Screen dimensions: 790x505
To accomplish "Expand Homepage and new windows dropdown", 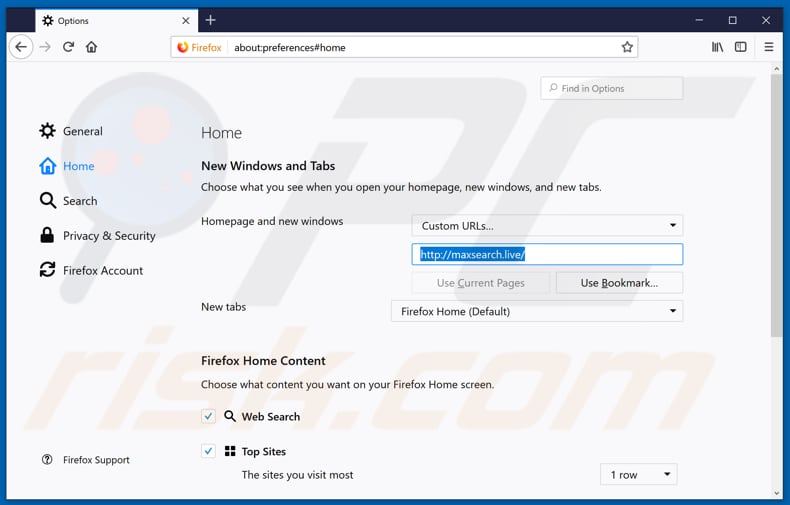I will click(x=547, y=226).
